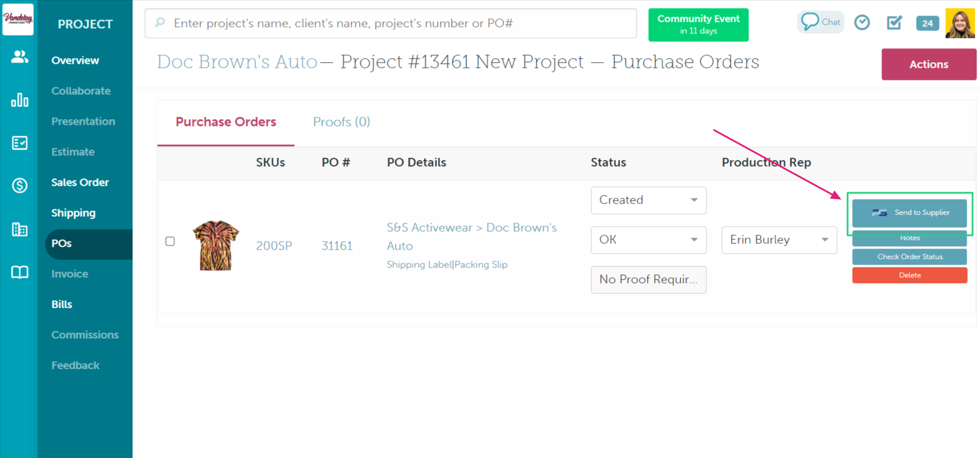Open the Shipping Label link
The height and width of the screenshot is (458, 980).
[x=419, y=265]
